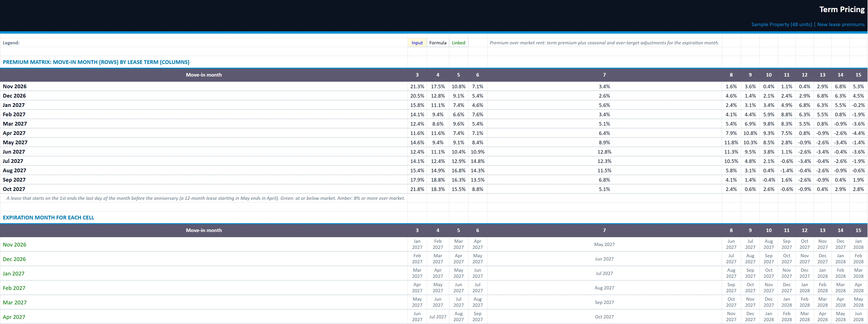The image size is (868, 324).
Task: Select 'May 2027' expiration under term 7 for Nov 2026
Action: click(604, 244)
